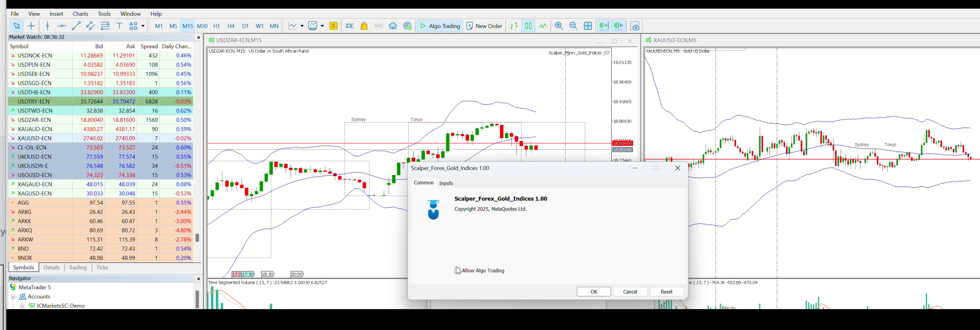The height and width of the screenshot is (330, 980).
Task: Open the Trading tab in Market Watch
Action: pyautogui.click(x=78, y=267)
